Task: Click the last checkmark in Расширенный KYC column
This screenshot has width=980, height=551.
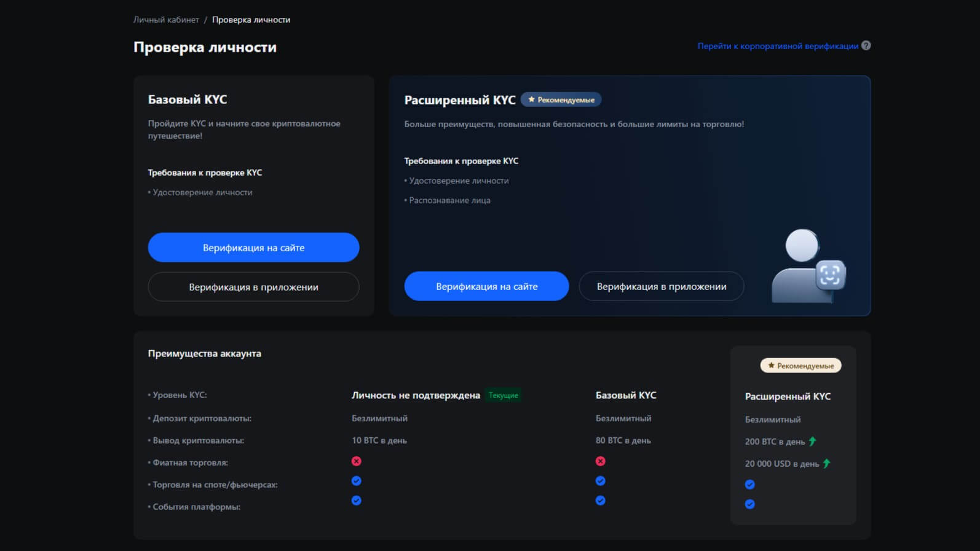Action: (750, 504)
